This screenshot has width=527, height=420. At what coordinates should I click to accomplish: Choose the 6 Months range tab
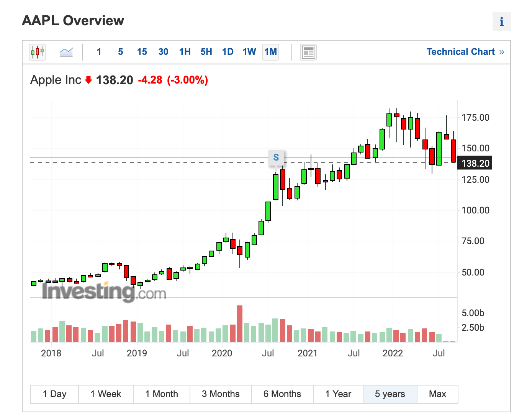(282, 394)
